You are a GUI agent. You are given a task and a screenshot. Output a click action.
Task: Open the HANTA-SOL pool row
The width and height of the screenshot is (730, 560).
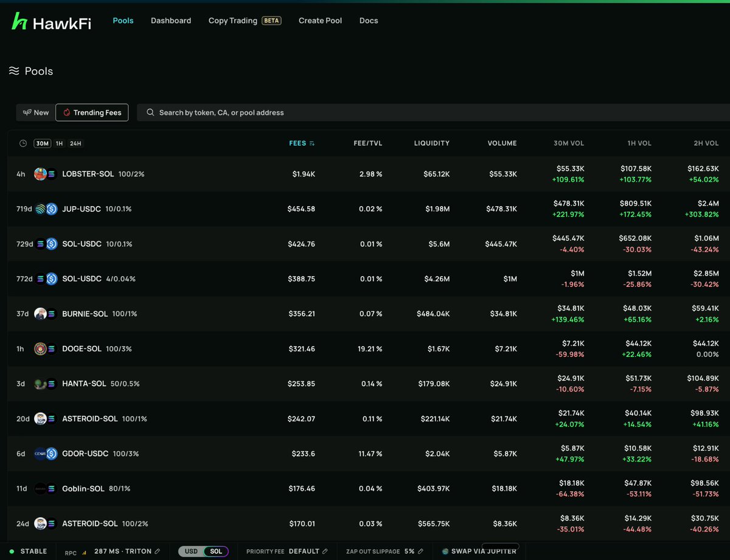(x=369, y=384)
